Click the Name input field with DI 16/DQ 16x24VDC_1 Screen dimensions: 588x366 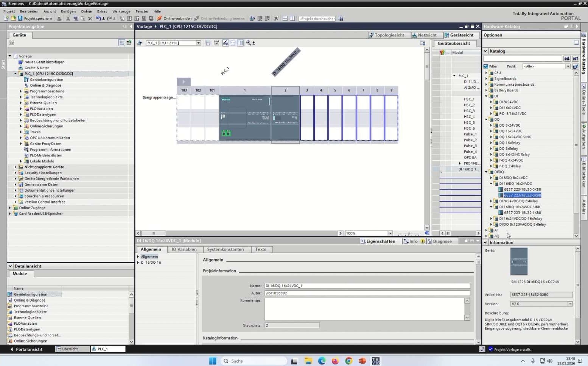pyautogui.click(x=367, y=286)
